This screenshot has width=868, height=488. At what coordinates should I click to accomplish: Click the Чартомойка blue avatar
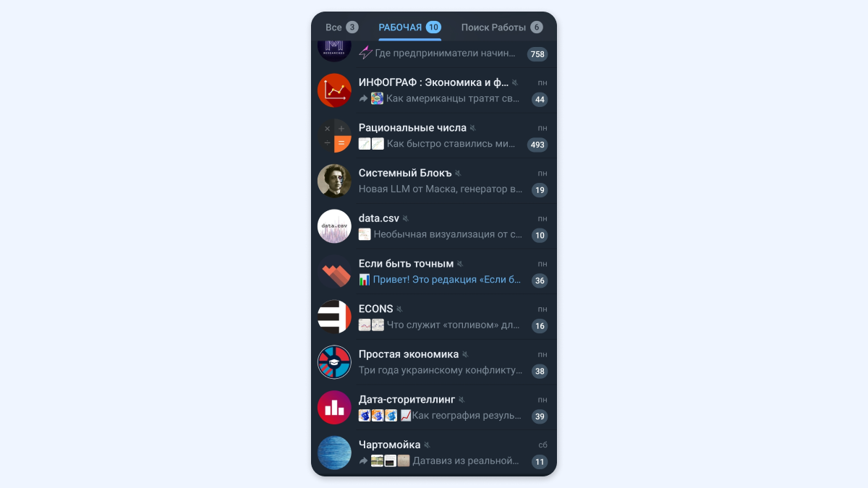point(334,453)
